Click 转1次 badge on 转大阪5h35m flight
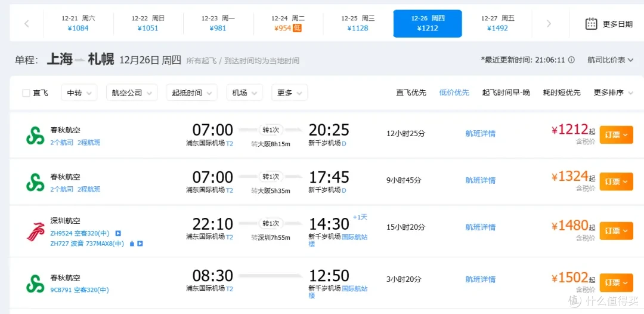644x314 pixels. (271, 176)
